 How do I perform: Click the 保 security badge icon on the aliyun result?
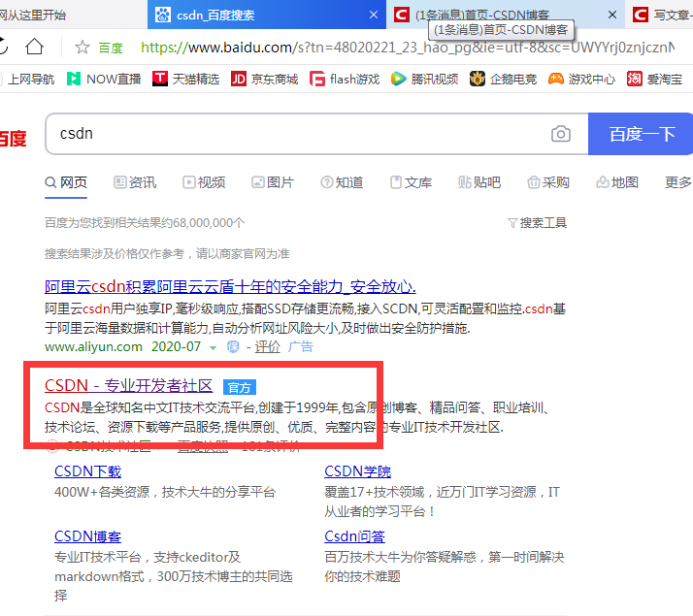[x=233, y=347]
